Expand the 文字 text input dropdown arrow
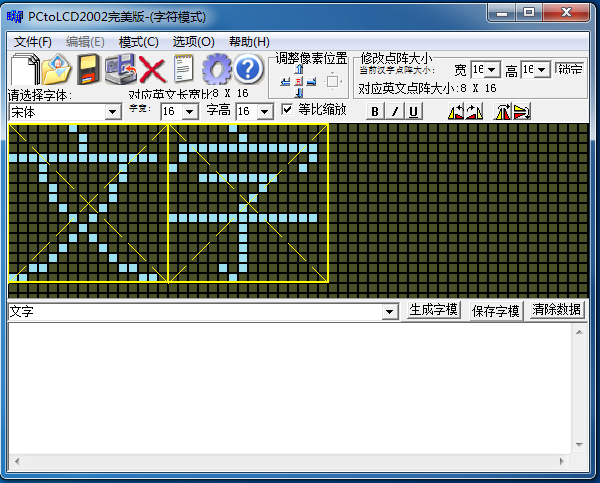The height and width of the screenshot is (483, 600). tap(390, 312)
